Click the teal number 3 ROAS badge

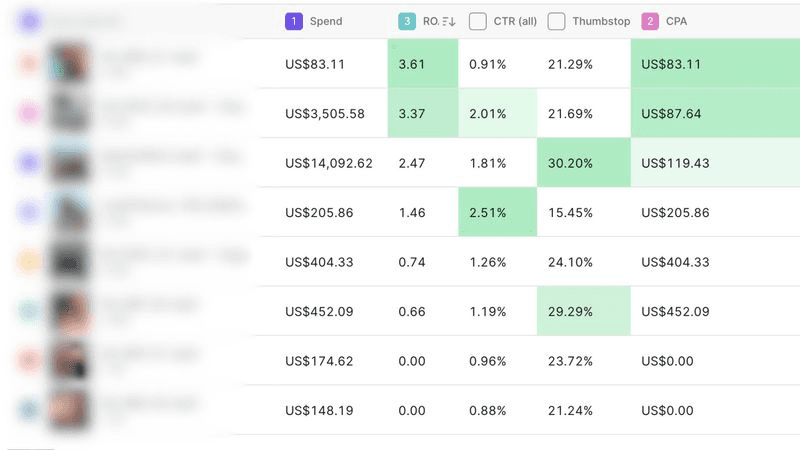point(407,21)
